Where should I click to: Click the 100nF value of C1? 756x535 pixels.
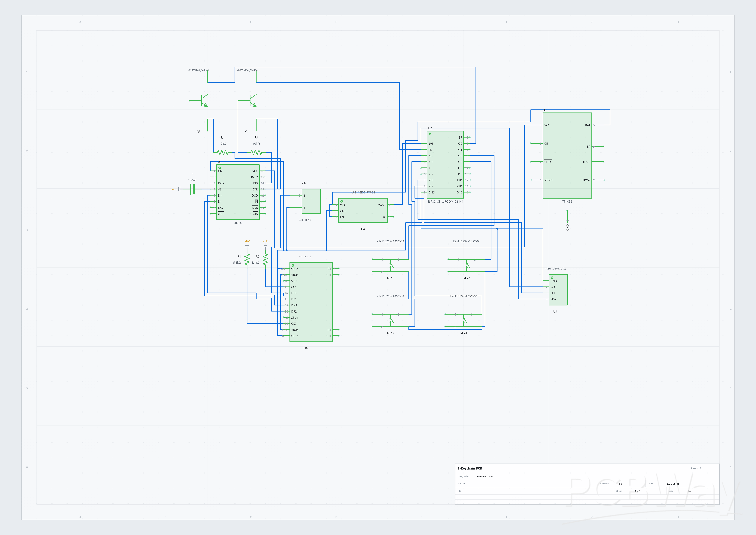pyautogui.click(x=192, y=180)
